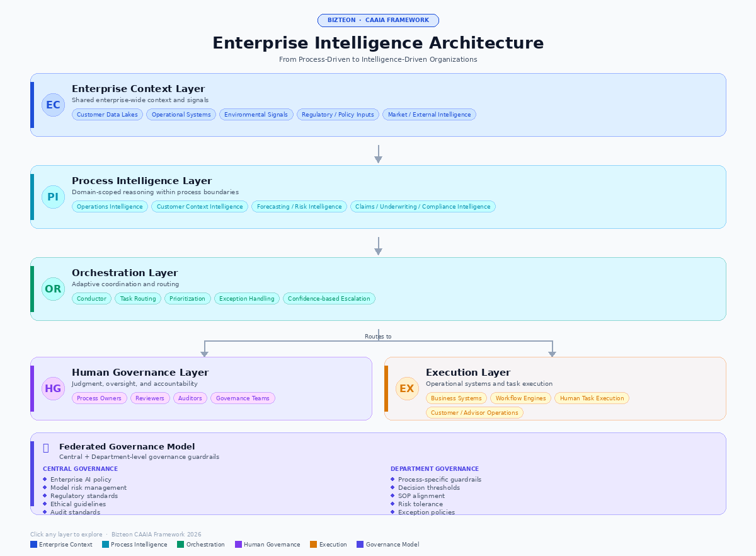Click the EC circle icon
The height and width of the screenshot is (556, 756).
[53, 105]
